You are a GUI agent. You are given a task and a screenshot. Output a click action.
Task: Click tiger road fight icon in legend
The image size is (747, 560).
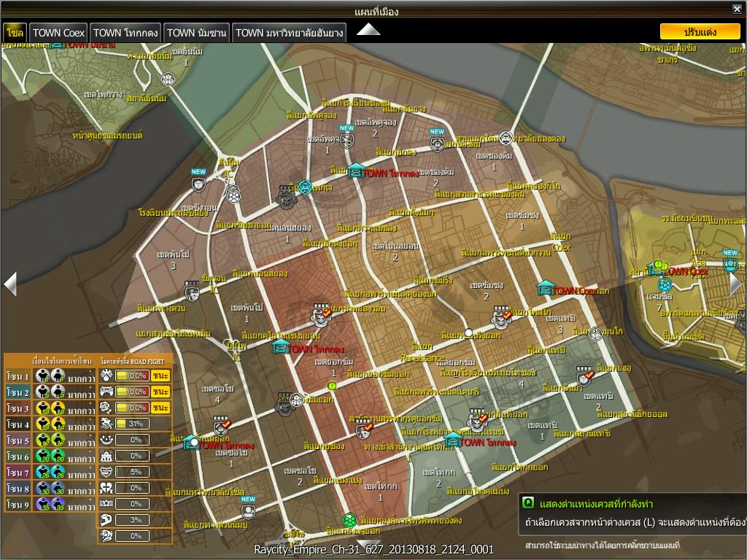coord(106,536)
